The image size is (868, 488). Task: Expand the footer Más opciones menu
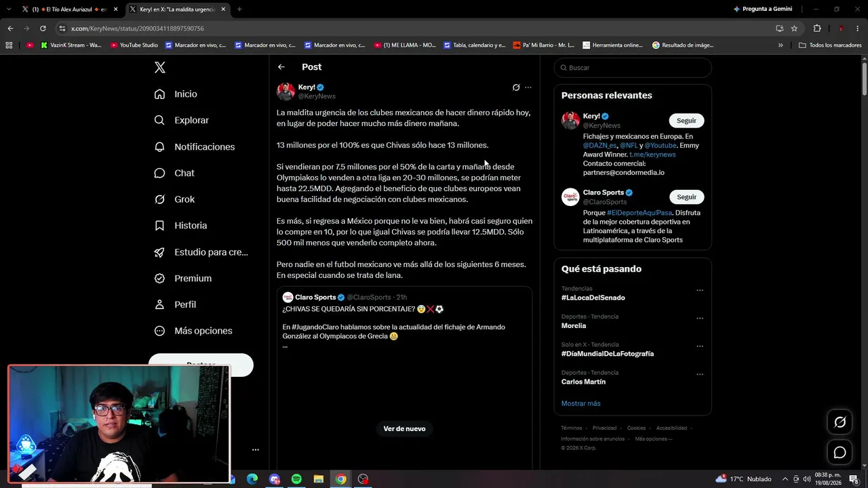(654, 439)
